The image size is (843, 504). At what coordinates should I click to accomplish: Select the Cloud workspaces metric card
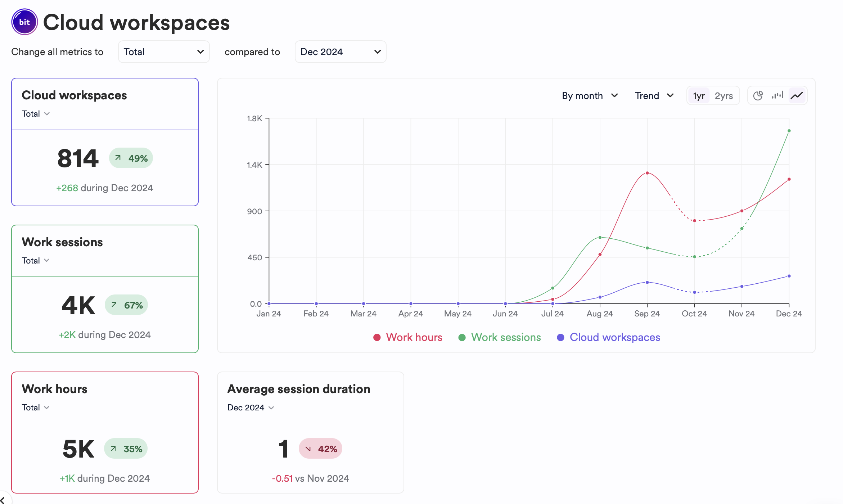(x=105, y=142)
